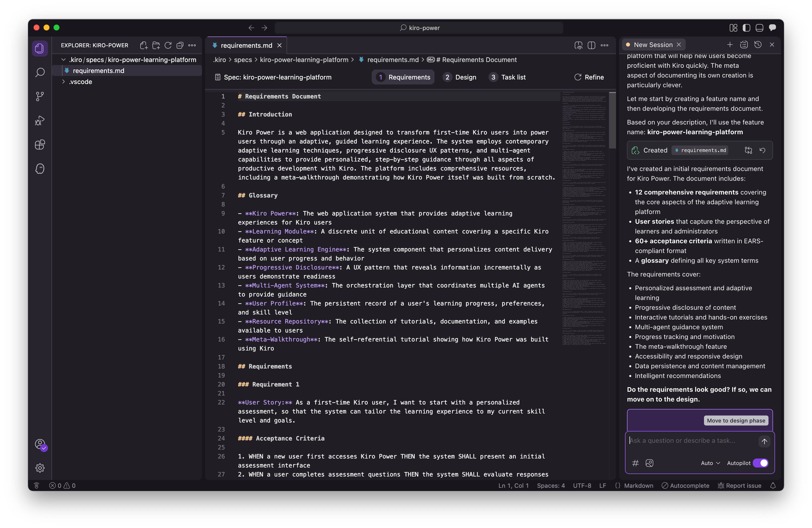Refresh the Explorer file tree
Image resolution: width=812 pixels, height=528 pixels.
tap(168, 45)
